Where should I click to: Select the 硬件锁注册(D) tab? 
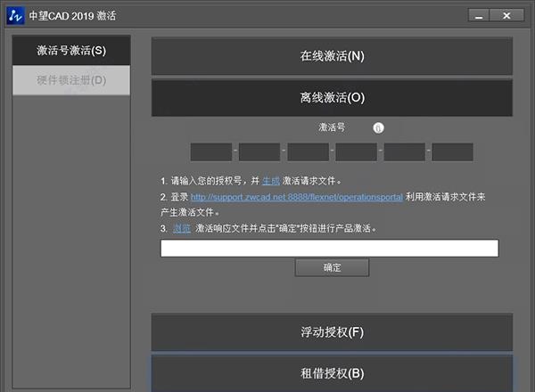pos(71,80)
